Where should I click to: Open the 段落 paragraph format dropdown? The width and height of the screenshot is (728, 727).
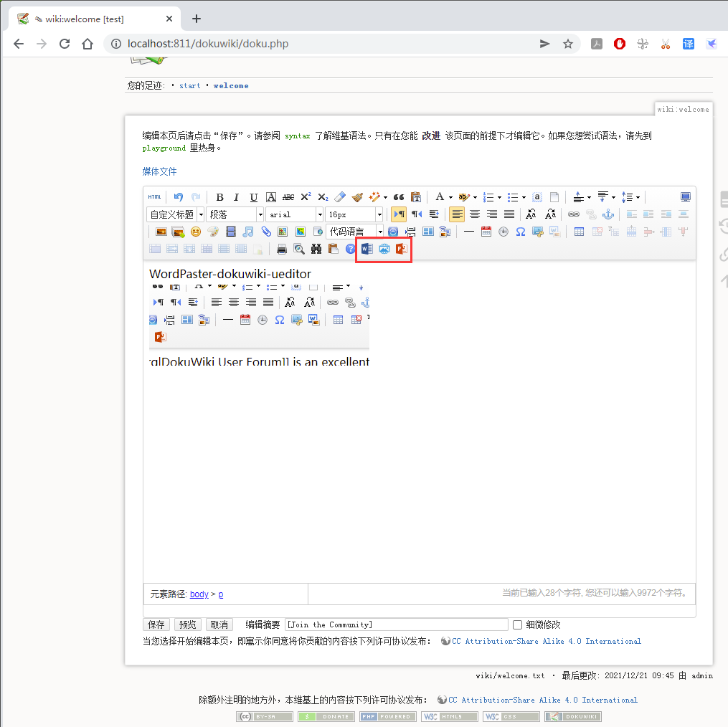pos(235,214)
